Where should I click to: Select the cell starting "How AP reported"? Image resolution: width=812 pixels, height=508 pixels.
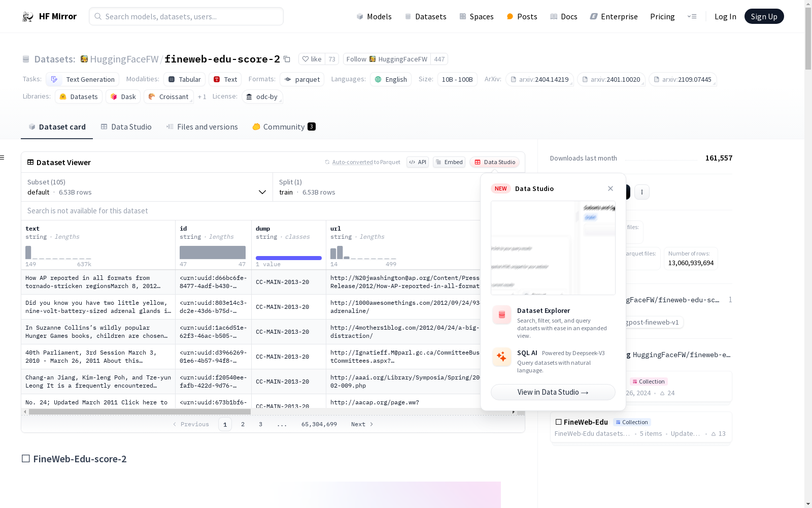(98, 282)
